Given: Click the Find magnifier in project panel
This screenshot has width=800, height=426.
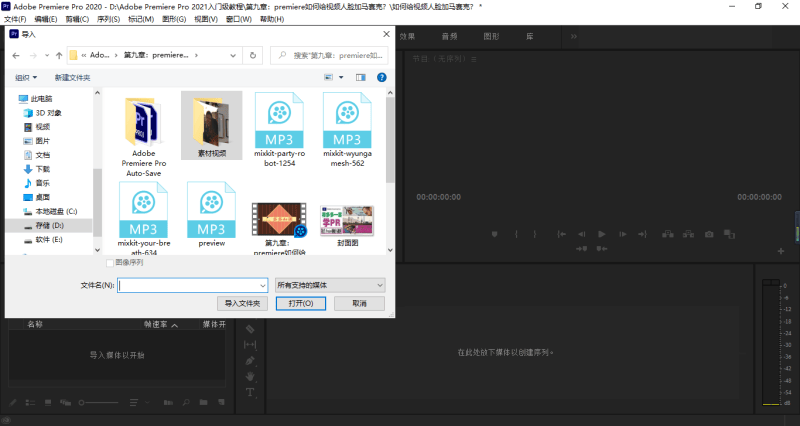Looking at the screenshot, I should pos(186,403).
